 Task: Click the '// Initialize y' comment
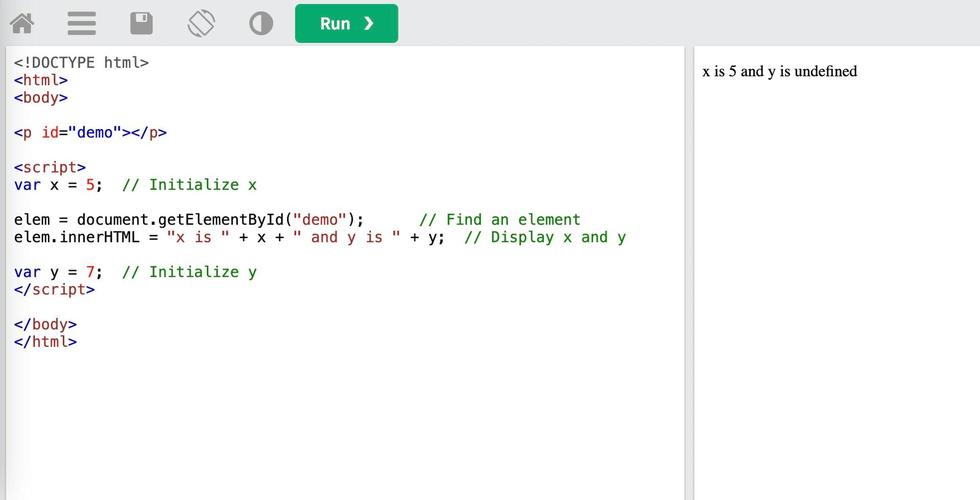pyautogui.click(x=189, y=272)
